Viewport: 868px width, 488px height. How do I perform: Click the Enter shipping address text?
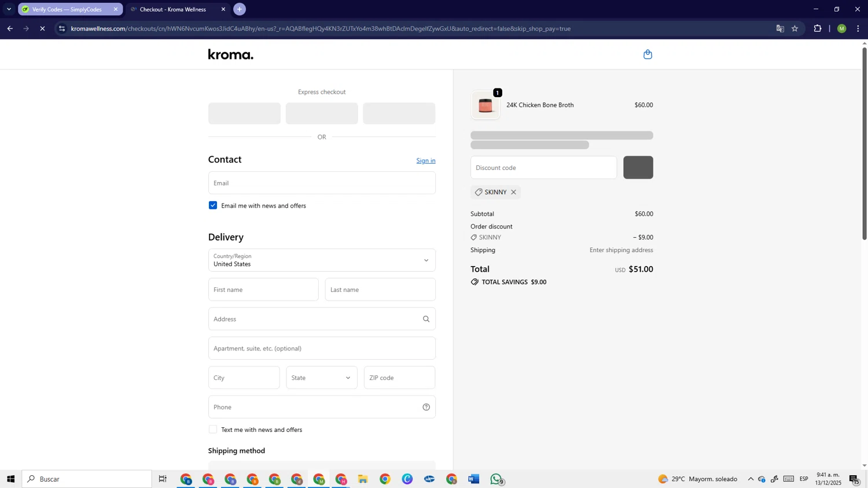pos(621,250)
